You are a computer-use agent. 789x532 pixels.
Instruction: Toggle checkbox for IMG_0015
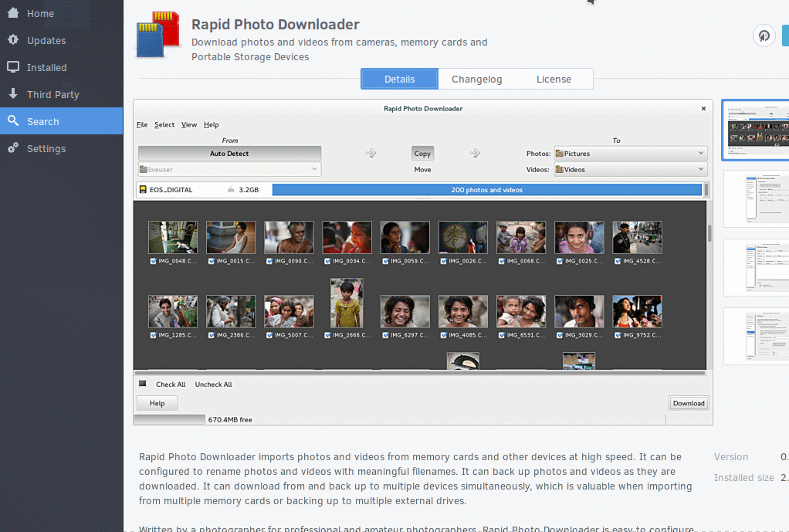pyautogui.click(x=212, y=261)
